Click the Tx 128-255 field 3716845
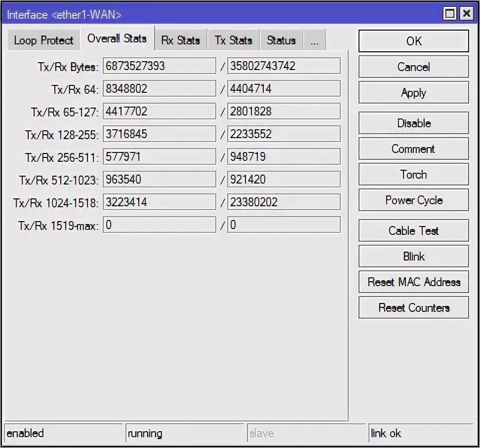The width and height of the screenshot is (480, 448). point(160,134)
